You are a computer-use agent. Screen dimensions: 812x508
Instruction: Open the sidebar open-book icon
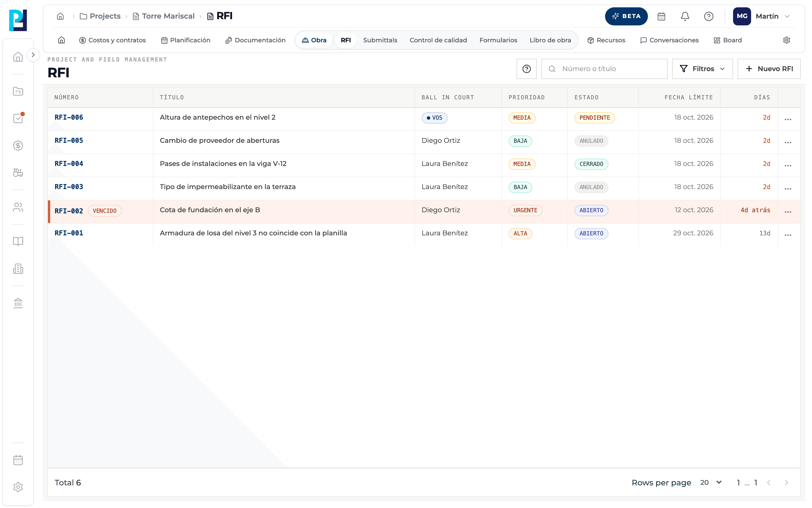[x=18, y=242]
